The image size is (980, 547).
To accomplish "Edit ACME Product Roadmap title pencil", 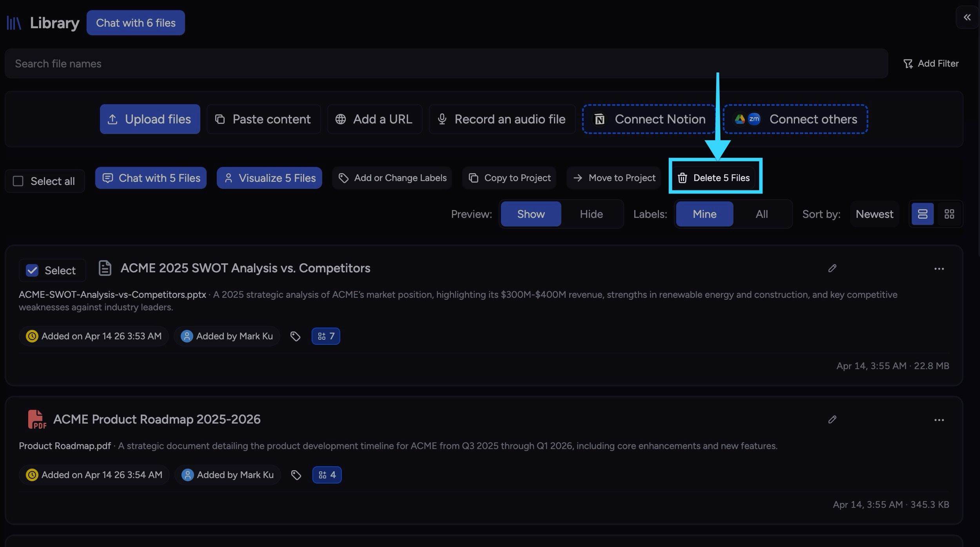I will tap(832, 420).
